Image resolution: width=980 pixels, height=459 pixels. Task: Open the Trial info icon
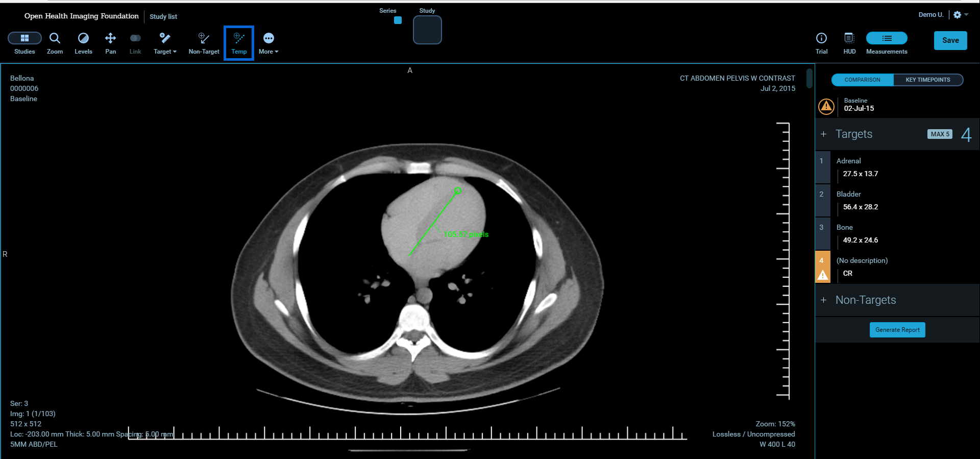[821, 43]
